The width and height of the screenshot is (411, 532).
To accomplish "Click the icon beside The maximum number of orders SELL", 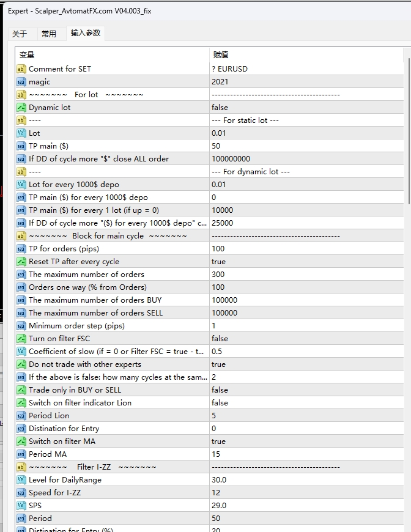I will (x=21, y=313).
